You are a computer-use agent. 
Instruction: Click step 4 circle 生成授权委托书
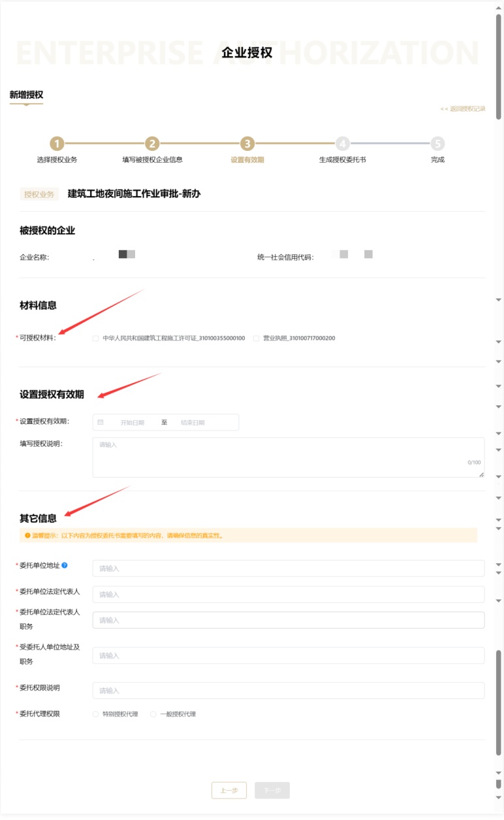click(343, 144)
